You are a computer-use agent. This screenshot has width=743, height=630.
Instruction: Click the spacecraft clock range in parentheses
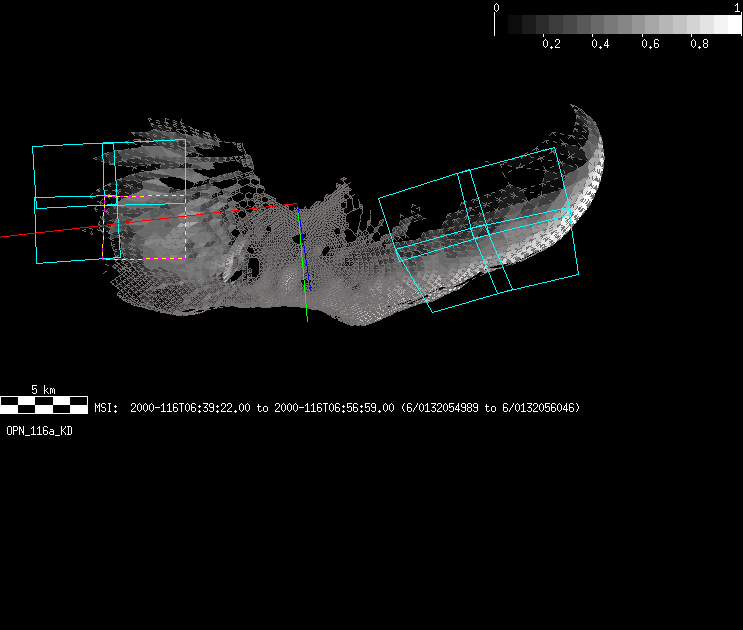pyautogui.click(x=490, y=408)
